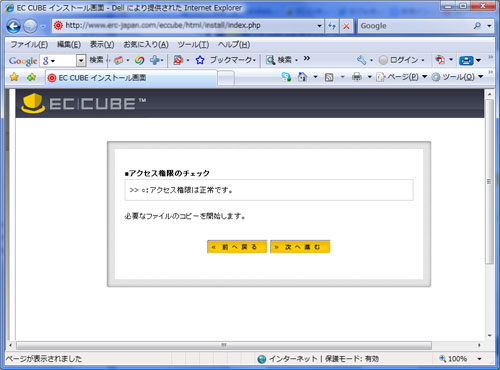This screenshot has height=370, width=500.
Task: Expand the address bar history dropdown
Action: (319, 26)
